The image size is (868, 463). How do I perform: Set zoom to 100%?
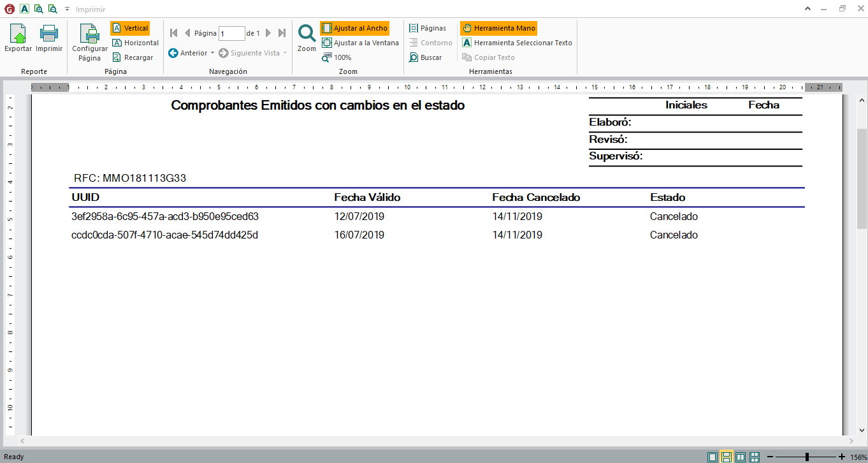tap(336, 57)
